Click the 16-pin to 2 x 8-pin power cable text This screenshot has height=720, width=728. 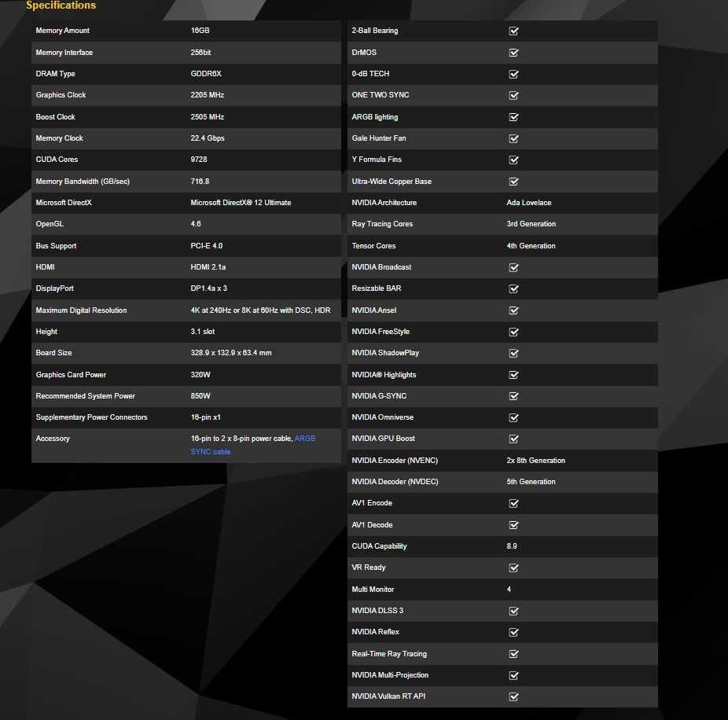point(241,439)
